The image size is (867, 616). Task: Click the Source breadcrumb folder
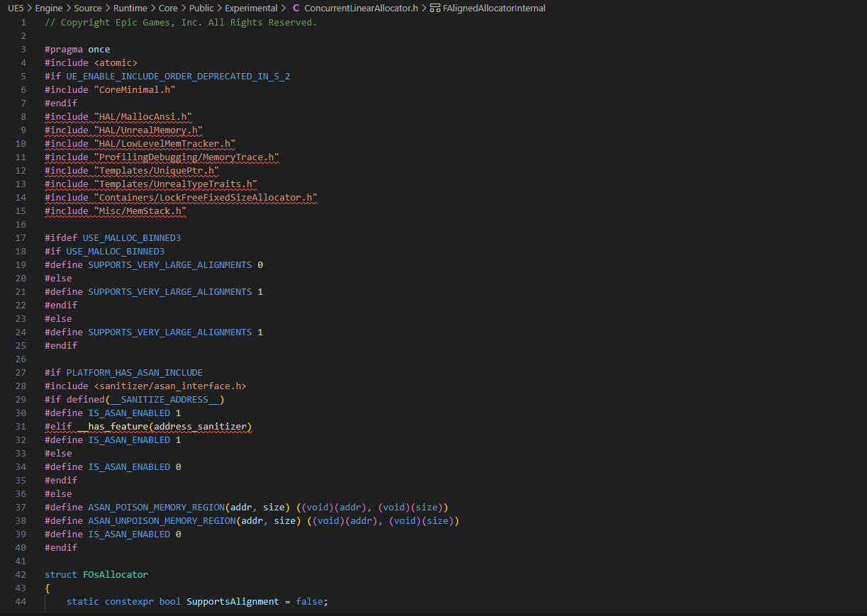[88, 9]
